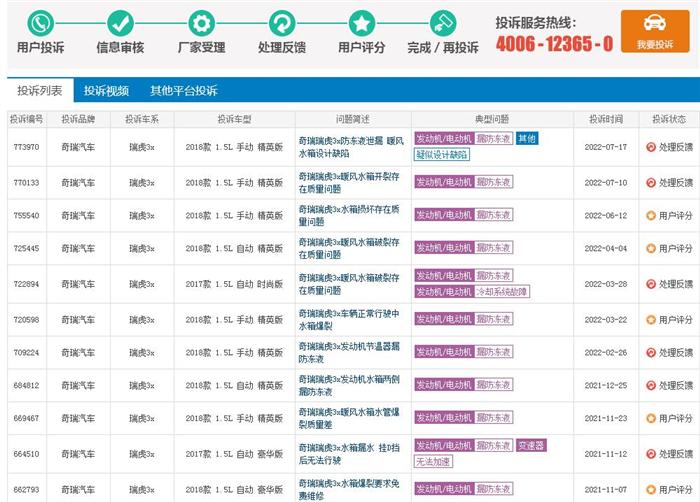Click 2017款 1.5L 自动 豪华版 in row 664510

(x=234, y=454)
